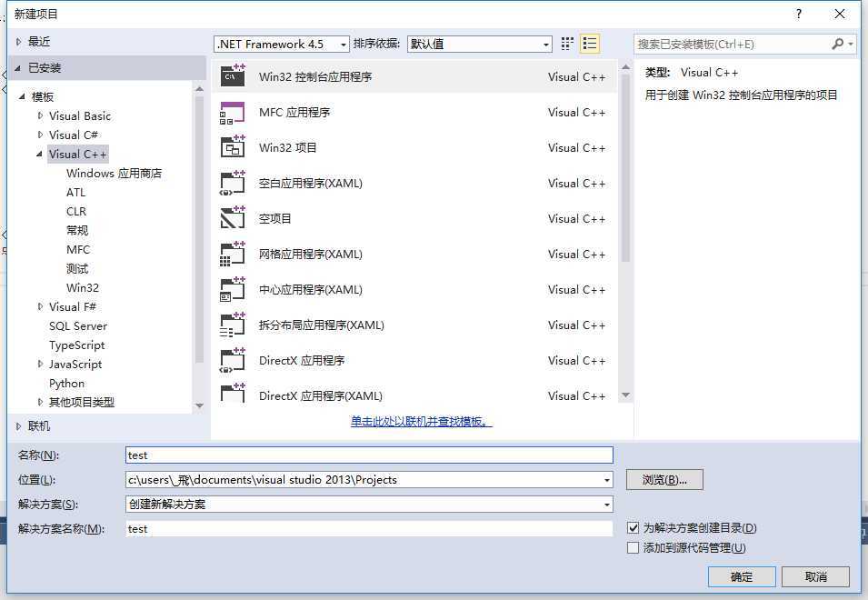This screenshot has height=600, width=868.
Task: Click the search options dropdown arrow
Action: pos(851,44)
